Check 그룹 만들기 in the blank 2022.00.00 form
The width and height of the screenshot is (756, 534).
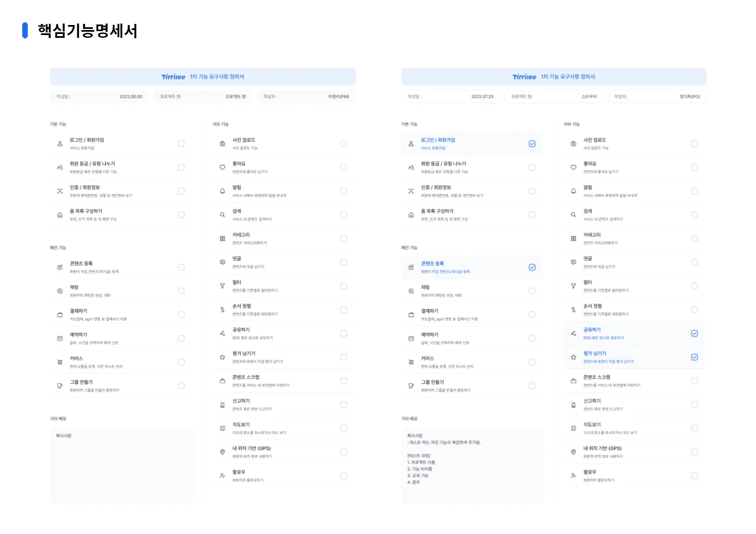click(x=181, y=385)
